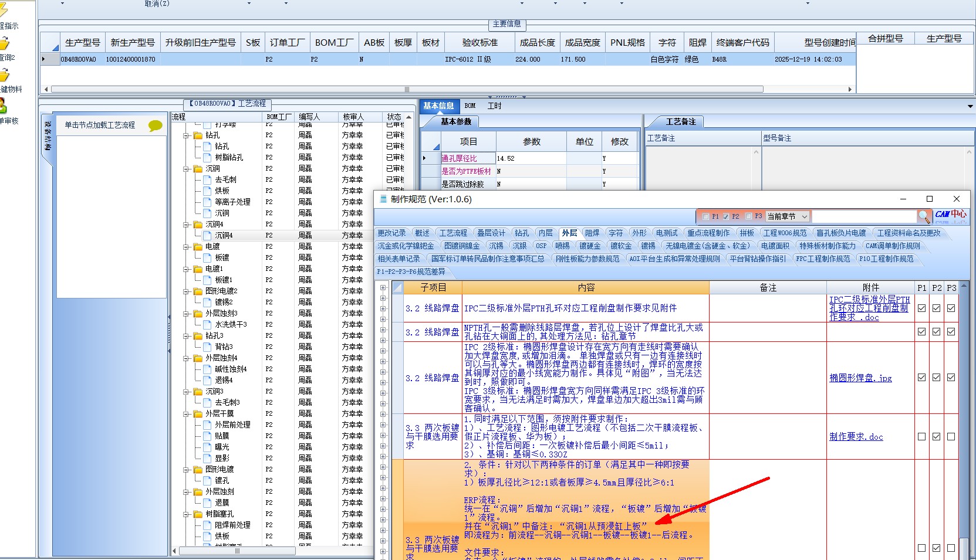
Task: Click the main info grid horizontal scrollbar
Action: 407,89
